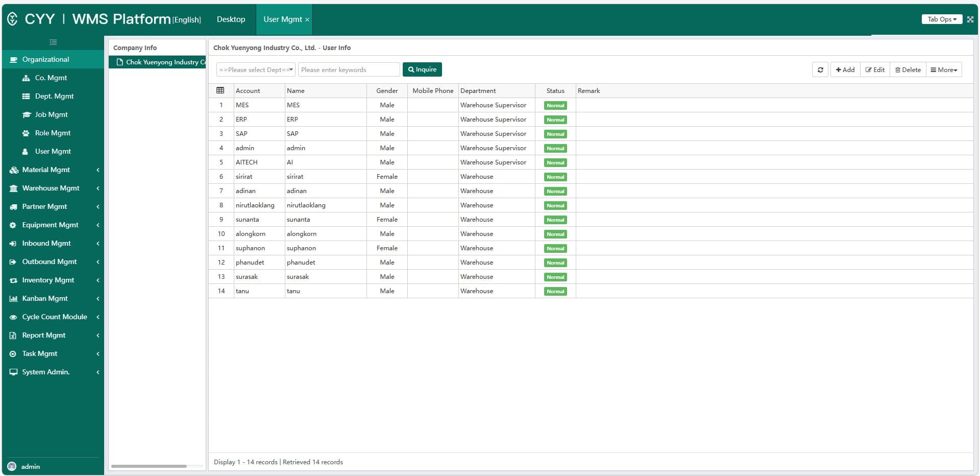Click the company panel horizontal scrollbar
Image resolution: width=980 pixels, height=476 pixels.
coord(149,466)
